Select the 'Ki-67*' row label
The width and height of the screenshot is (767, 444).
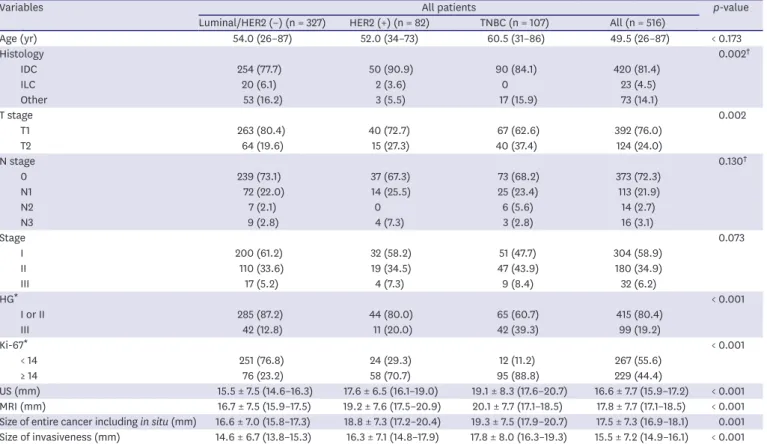[x=14, y=345]
